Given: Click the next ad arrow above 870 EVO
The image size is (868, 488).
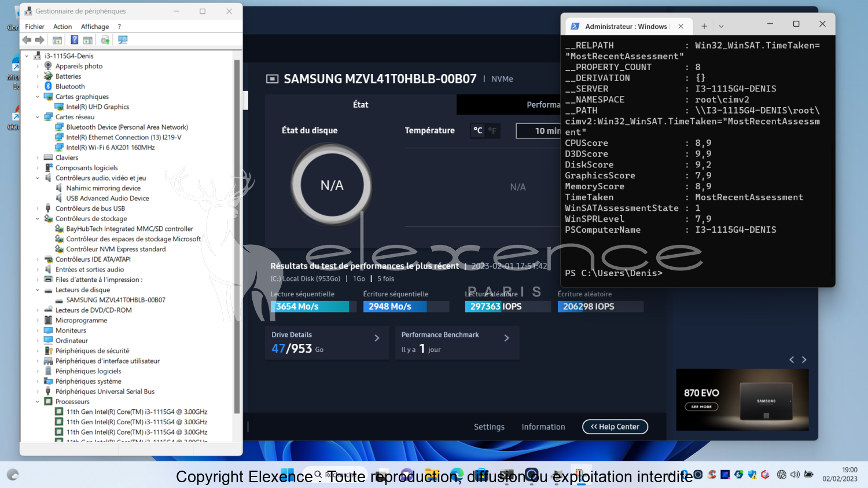Looking at the screenshot, I should pos(804,359).
